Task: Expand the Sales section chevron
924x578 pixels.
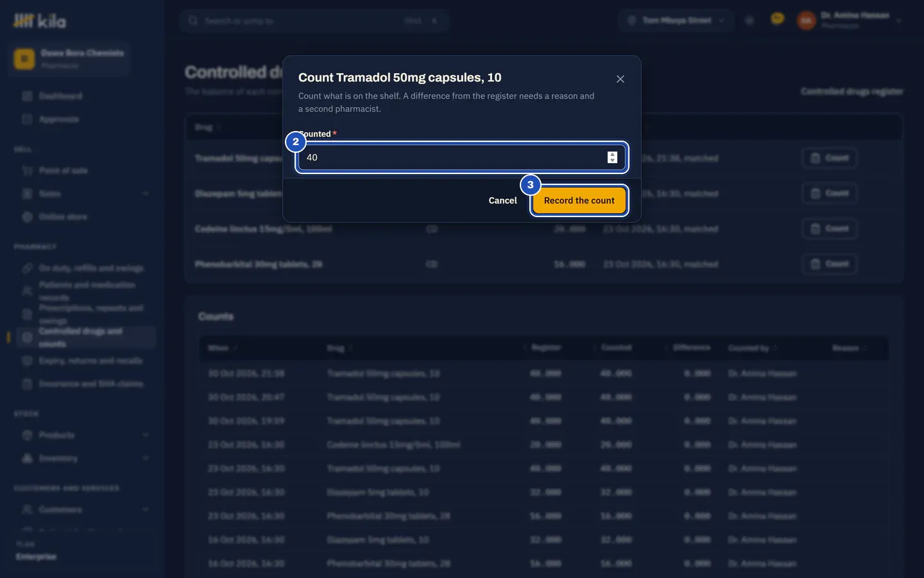Action: 146,194
